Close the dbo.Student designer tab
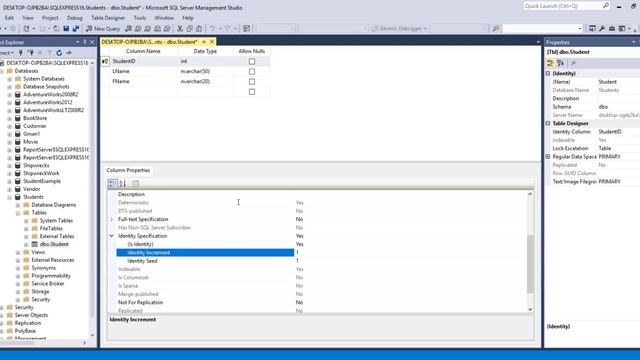The image size is (640, 360). click(x=212, y=42)
